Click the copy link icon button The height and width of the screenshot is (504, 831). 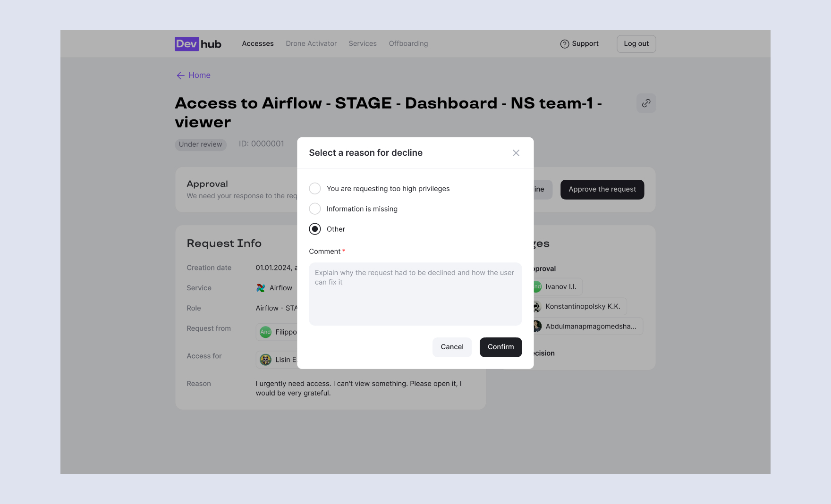646,103
